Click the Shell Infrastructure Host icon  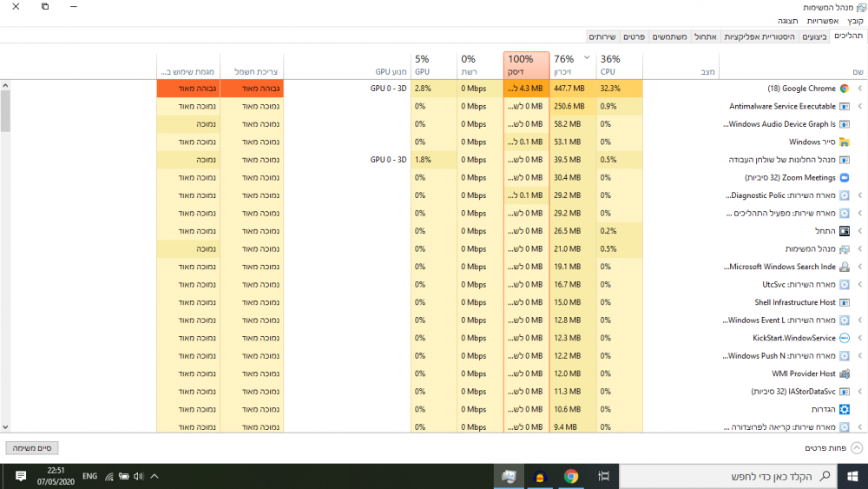[x=845, y=302]
